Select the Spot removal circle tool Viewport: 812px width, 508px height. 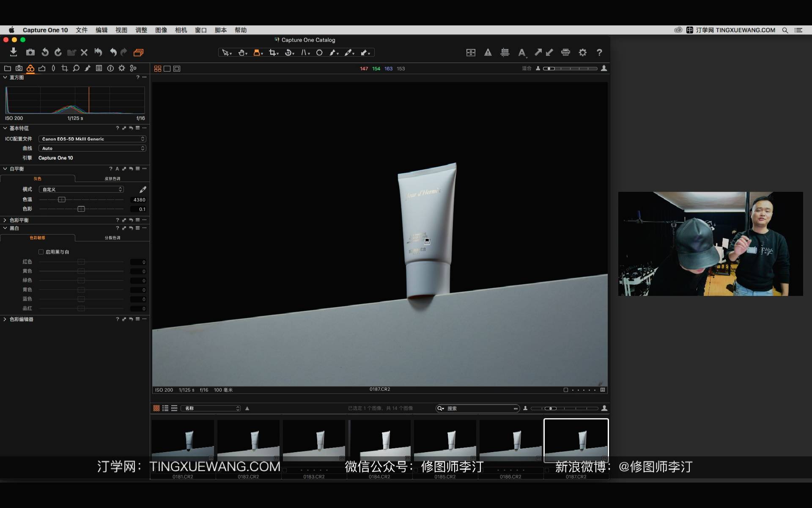tap(319, 52)
